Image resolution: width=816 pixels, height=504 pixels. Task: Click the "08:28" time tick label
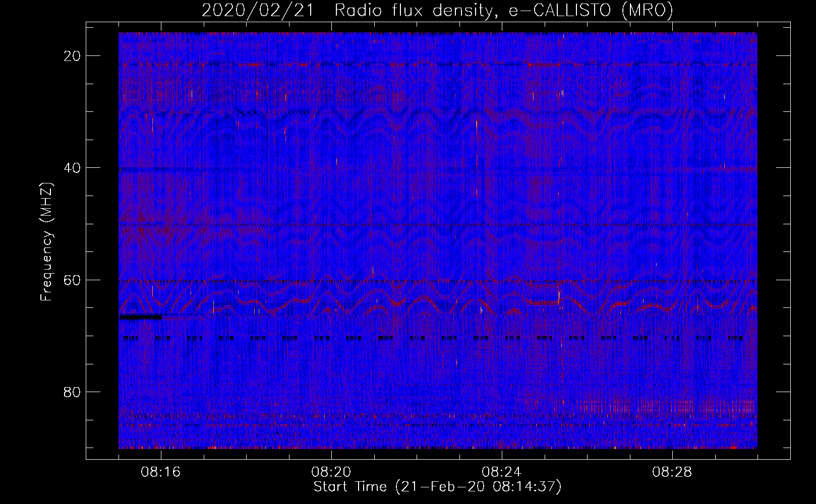tap(672, 472)
